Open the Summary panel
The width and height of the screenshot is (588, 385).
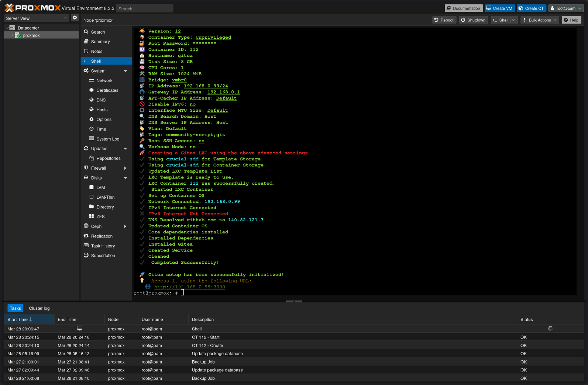(x=106, y=42)
